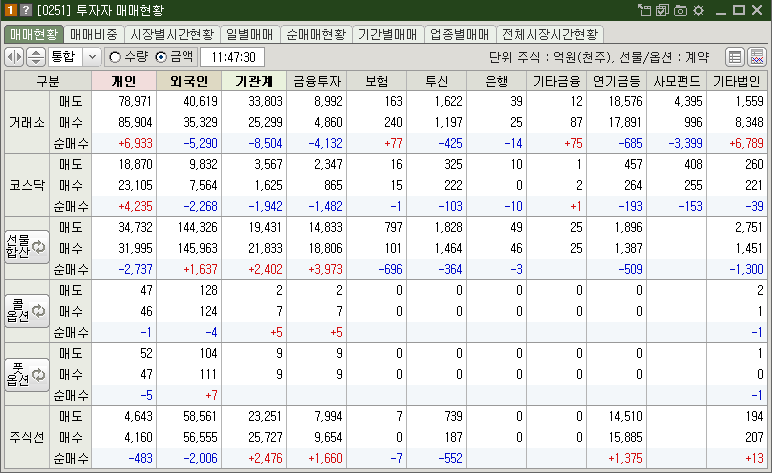Screen dimensions: 772x473
Task: Click the up-down arrows toolbar icon
Action: point(35,57)
